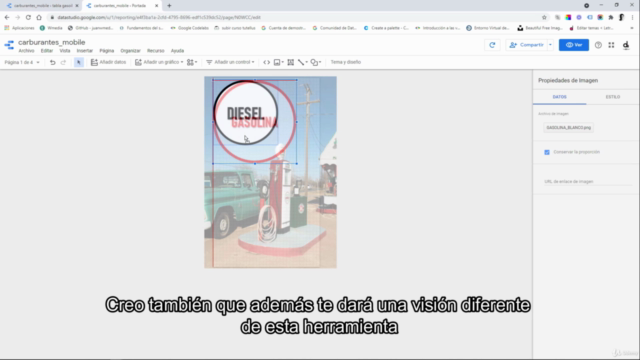Open the Google Codelabs bookmark
The width and height of the screenshot is (640, 360).
pos(190,28)
